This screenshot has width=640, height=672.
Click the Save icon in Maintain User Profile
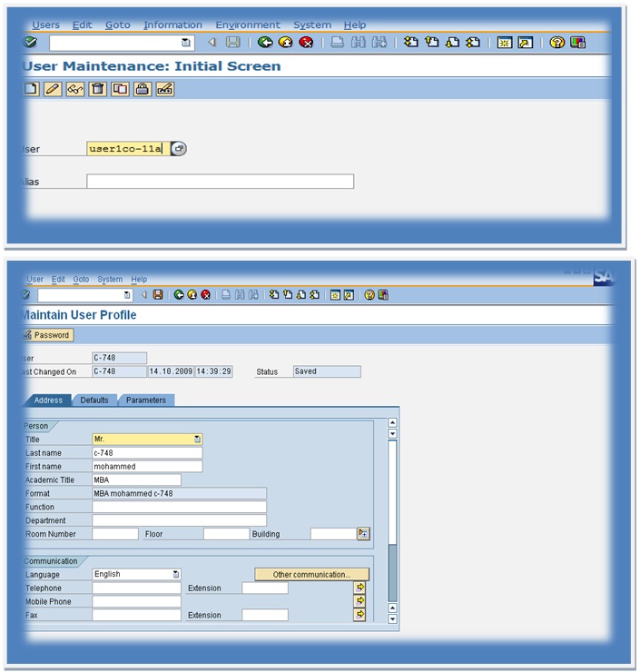pyautogui.click(x=158, y=295)
